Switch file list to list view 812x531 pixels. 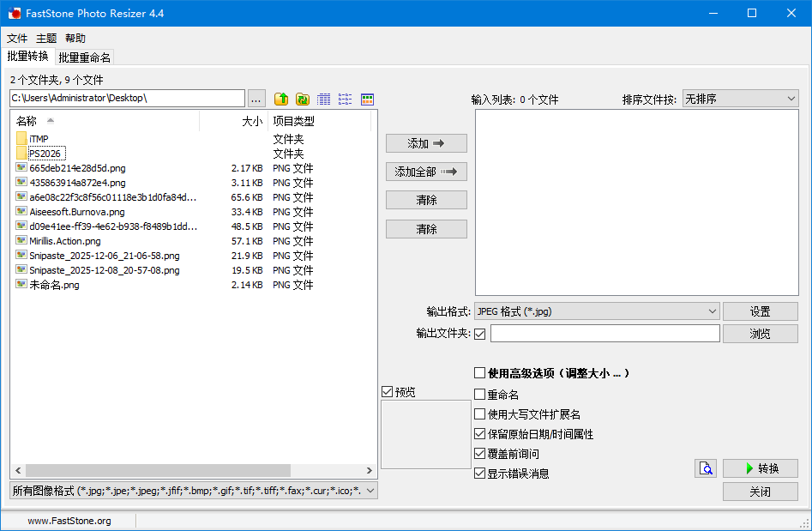click(x=346, y=99)
